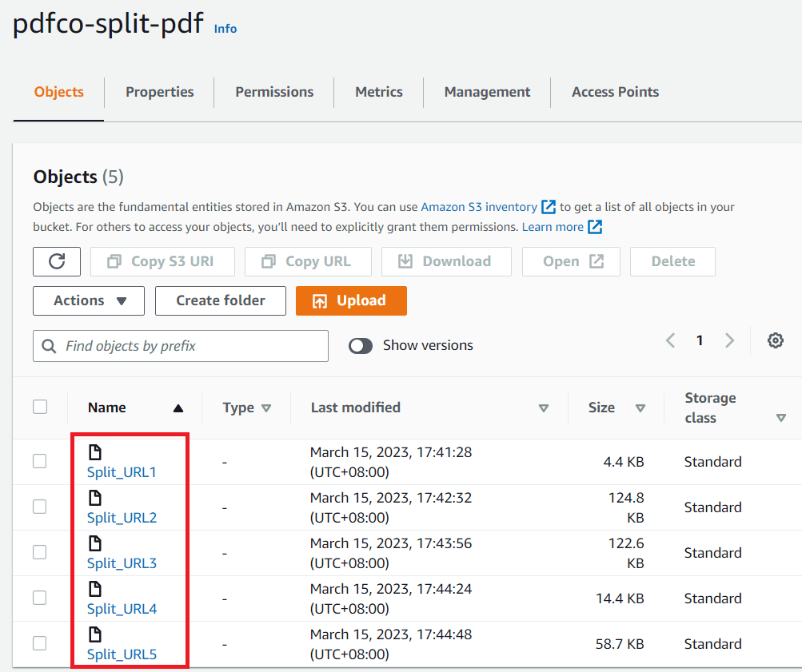This screenshot has width=802, height=672.
Task: Click the Create folder button
Action: pyautogui.click(x=220, y=301)
